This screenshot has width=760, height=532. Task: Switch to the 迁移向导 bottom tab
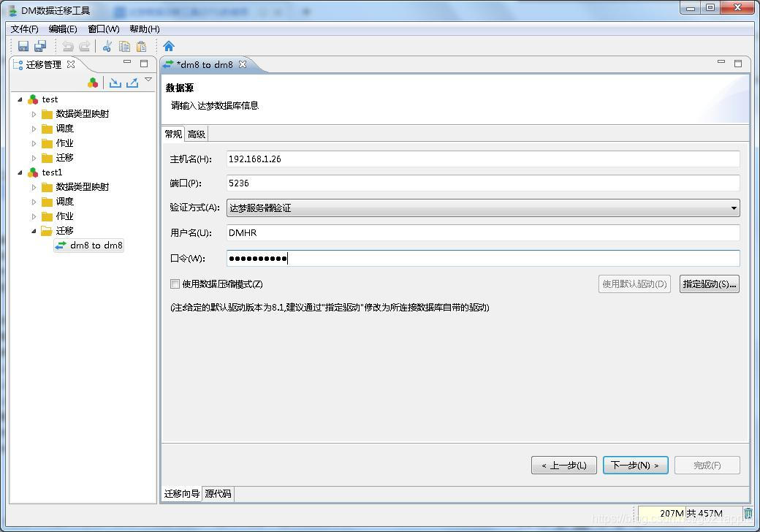182,494
